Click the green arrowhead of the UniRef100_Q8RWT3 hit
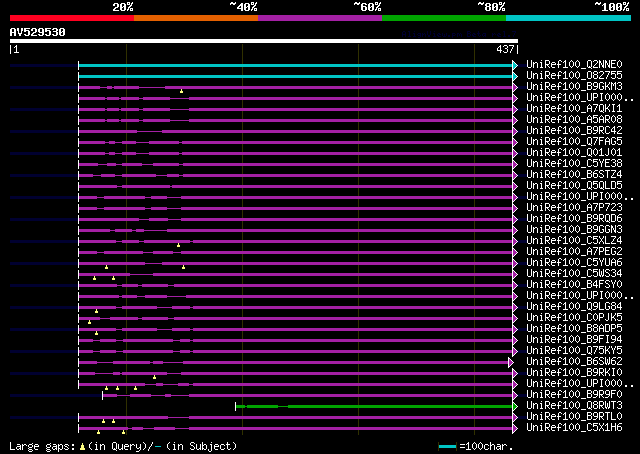 [x=515, y=406]
